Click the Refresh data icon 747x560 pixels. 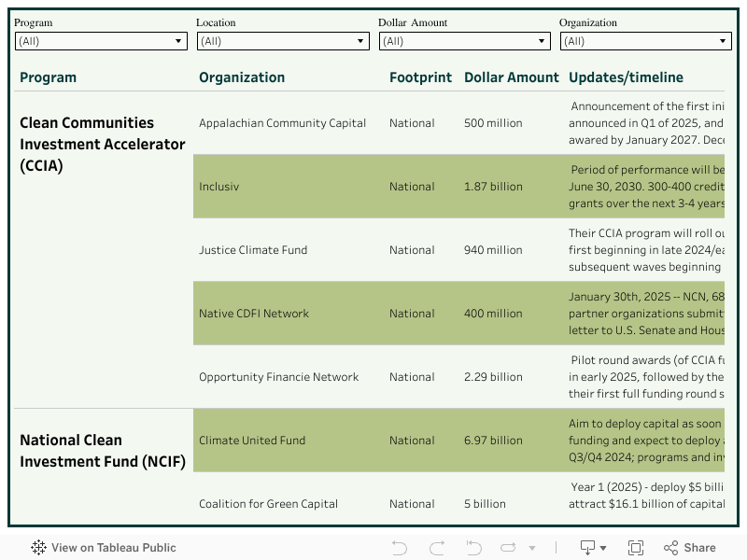pyautogui.click(x=509, y=548)
